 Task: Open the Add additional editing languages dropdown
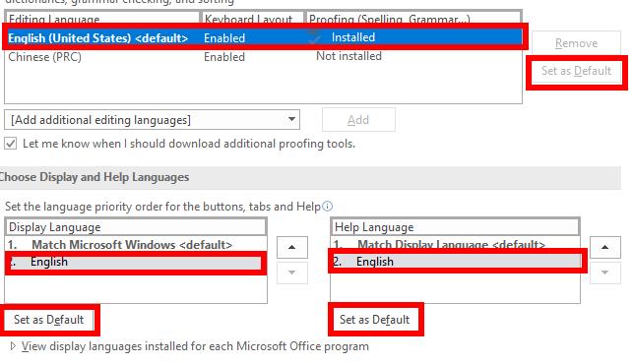152,120
